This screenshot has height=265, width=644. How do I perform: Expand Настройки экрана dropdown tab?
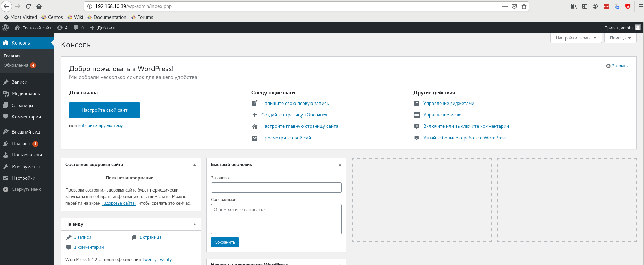point(576,38)
